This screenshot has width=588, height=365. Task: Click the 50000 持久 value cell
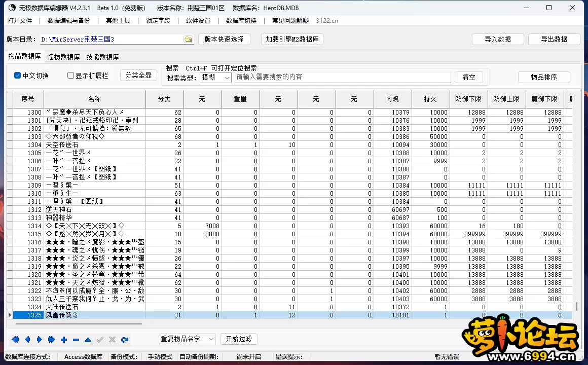(x=430, y=136)
